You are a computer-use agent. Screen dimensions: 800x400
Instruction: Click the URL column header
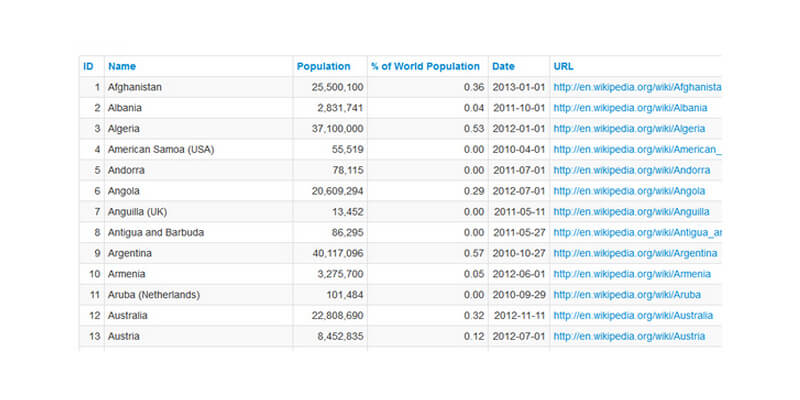[564, 66]
